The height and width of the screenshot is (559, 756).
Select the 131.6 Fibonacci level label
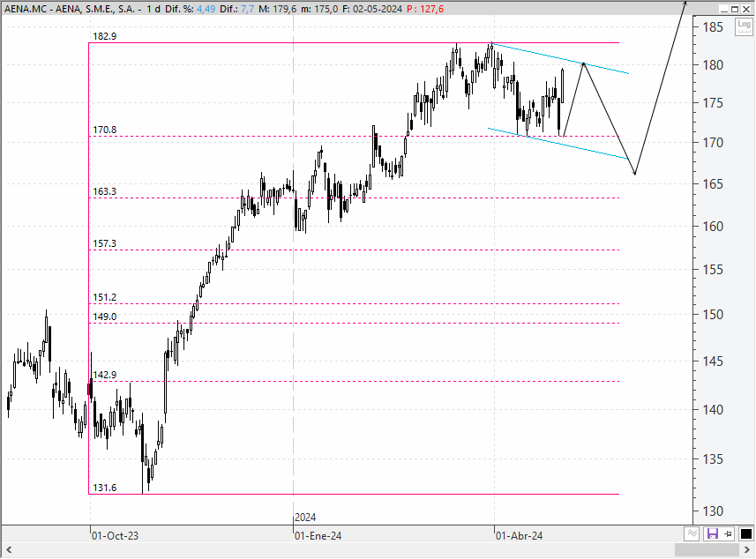[105, 488]
